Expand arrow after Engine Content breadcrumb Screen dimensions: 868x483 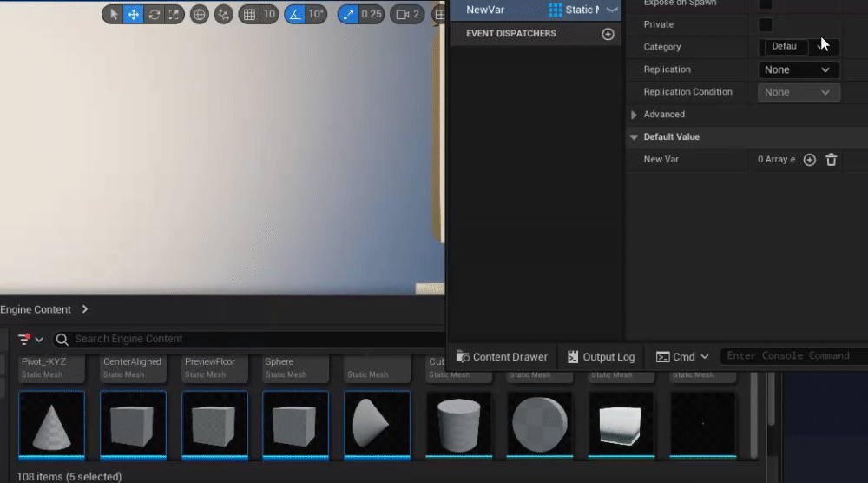point(85,309)
